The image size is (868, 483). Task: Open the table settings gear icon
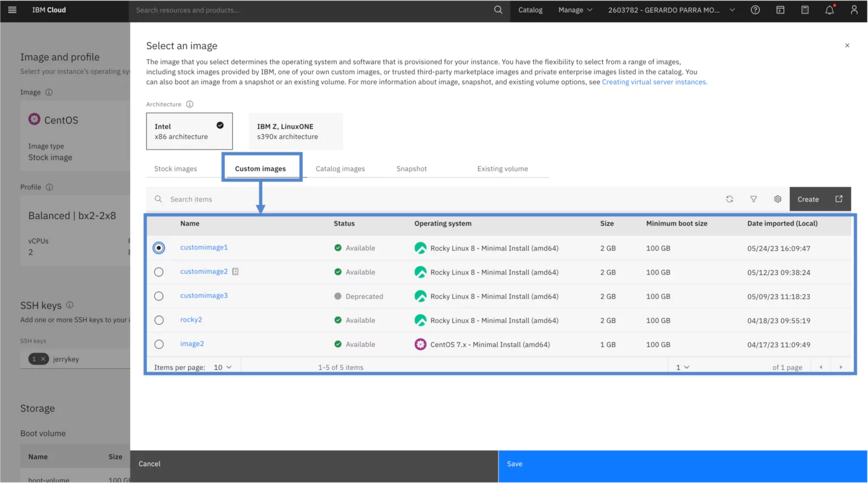point(777,199)
